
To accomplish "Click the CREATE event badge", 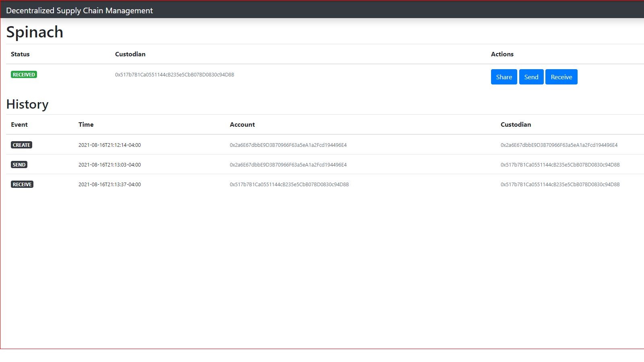I will coord(21,145).
